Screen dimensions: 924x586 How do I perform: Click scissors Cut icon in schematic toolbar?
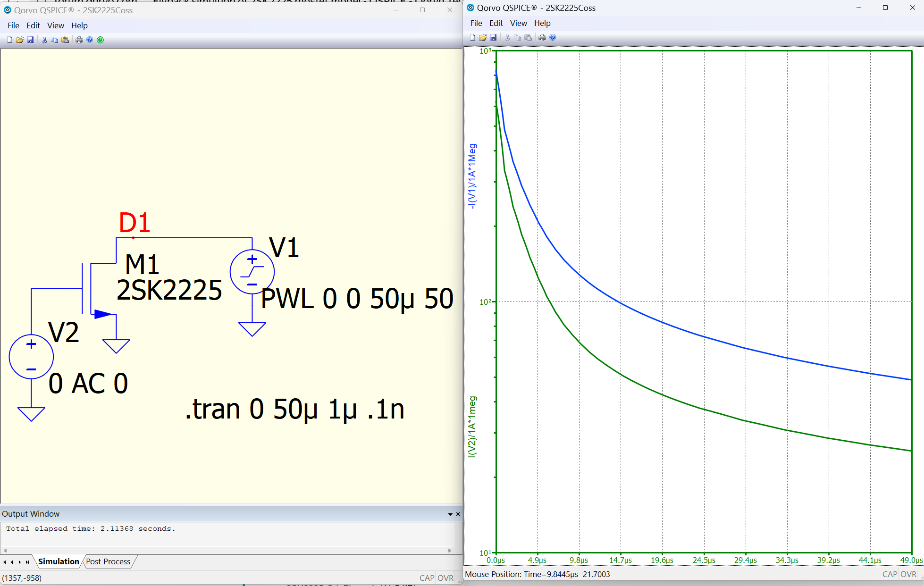point(44,40)
